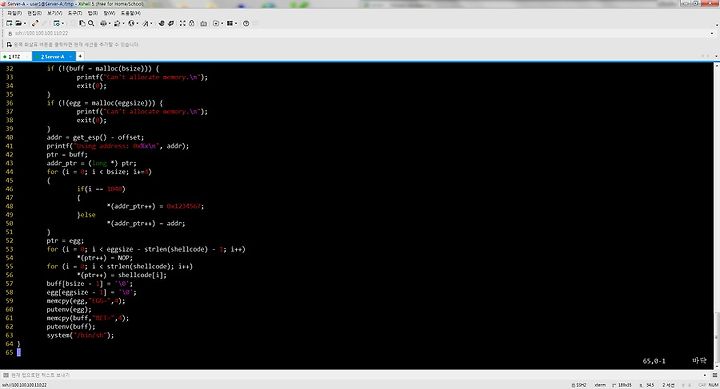Click the Print toolbar icon
The width and height of the screenshot is (720, 389).
click(103, 23)
